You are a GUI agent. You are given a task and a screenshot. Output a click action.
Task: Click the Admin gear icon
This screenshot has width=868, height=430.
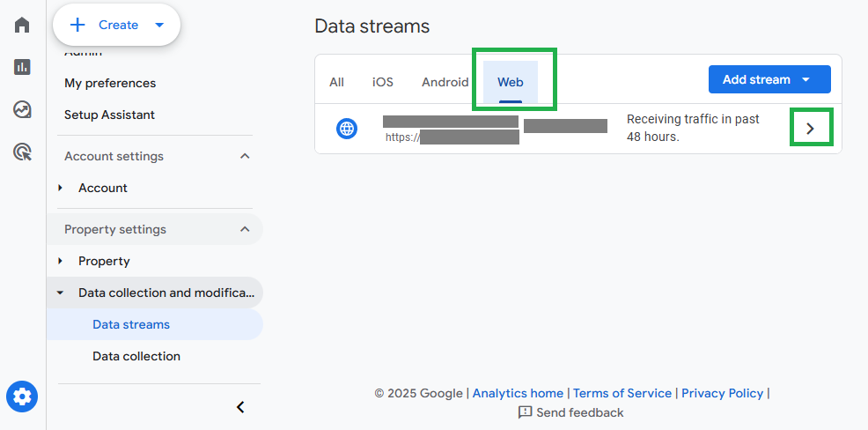tap(22, 397)
